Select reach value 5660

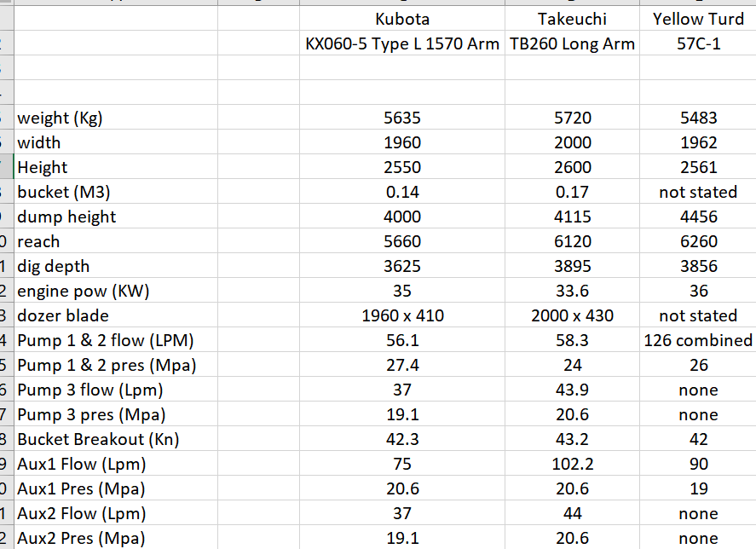pyautogui.click(x=402, y=241)
